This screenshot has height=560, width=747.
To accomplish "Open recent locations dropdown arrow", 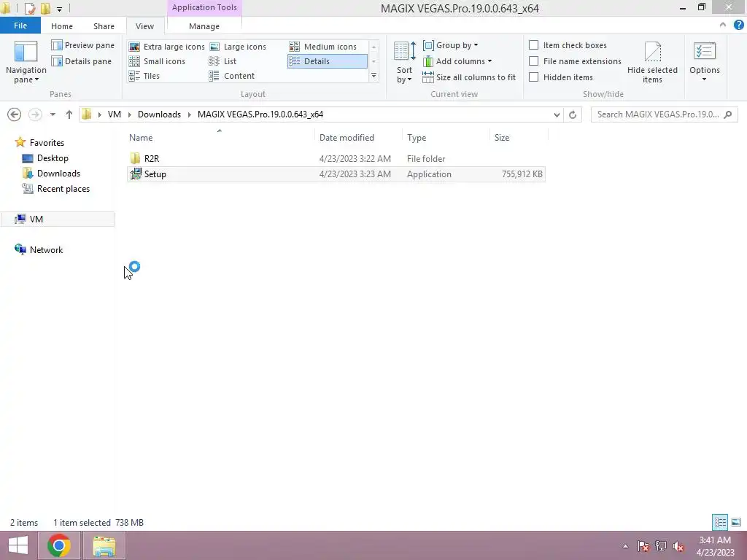I will [x=53, y=114].
